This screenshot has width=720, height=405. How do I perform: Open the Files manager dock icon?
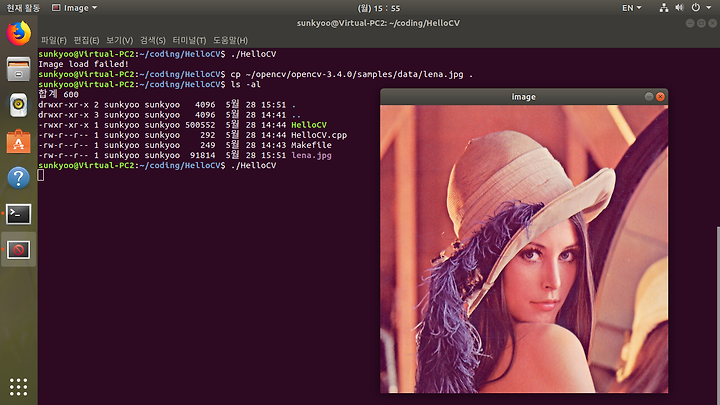tap(18, 69)
